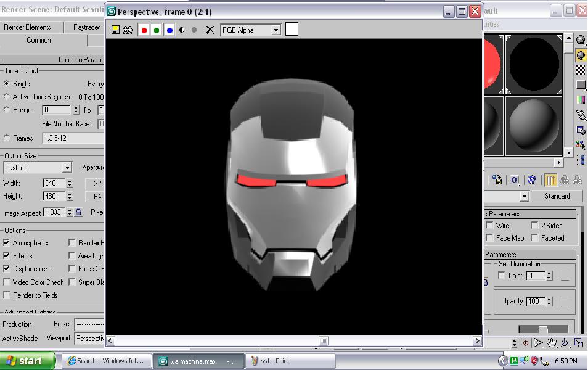Uncheck the Displacement checkbox

[6, 269]
